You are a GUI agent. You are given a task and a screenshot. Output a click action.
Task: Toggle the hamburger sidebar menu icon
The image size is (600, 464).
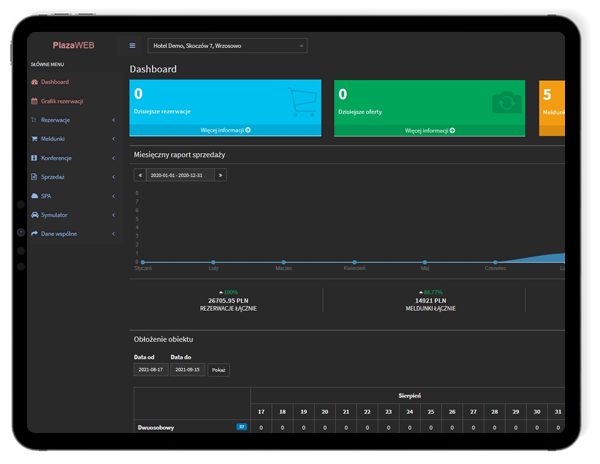(132, 46)
